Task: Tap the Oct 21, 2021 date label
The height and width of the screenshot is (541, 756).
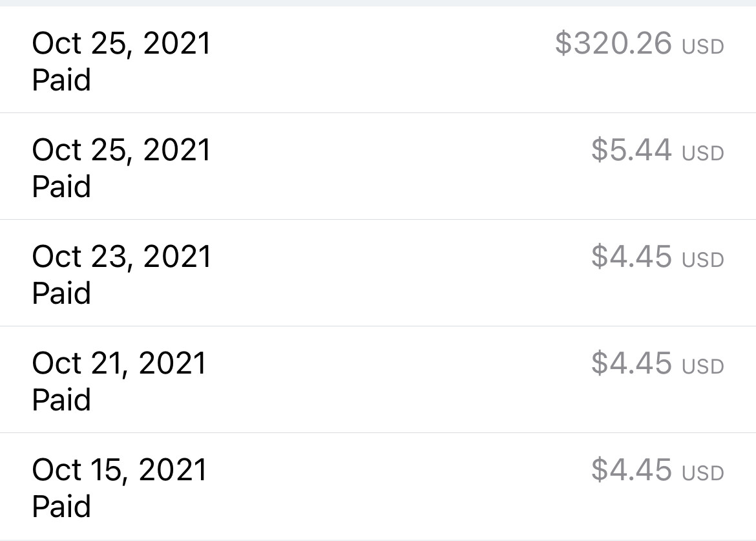Action: pos(119,363)
